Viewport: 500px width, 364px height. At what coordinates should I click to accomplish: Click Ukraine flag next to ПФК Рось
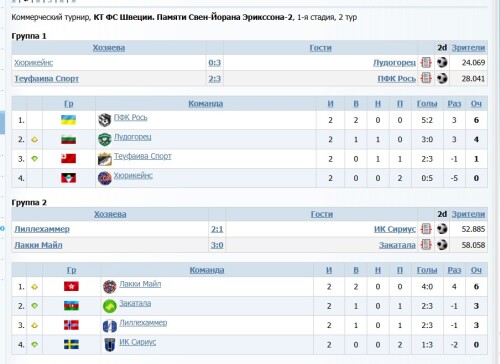(x=68, y=120)
